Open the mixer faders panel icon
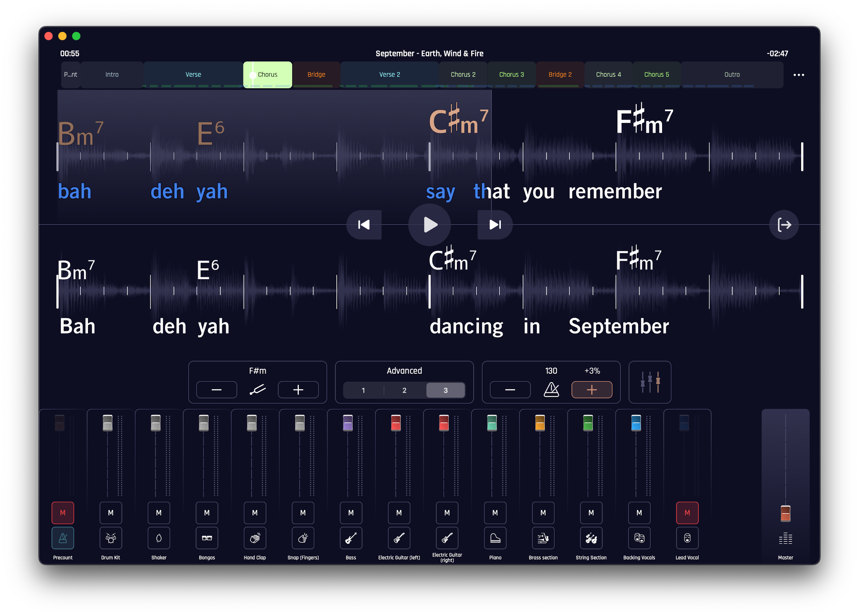This screenshot has height=616, width=859. (x=650, y=382)
